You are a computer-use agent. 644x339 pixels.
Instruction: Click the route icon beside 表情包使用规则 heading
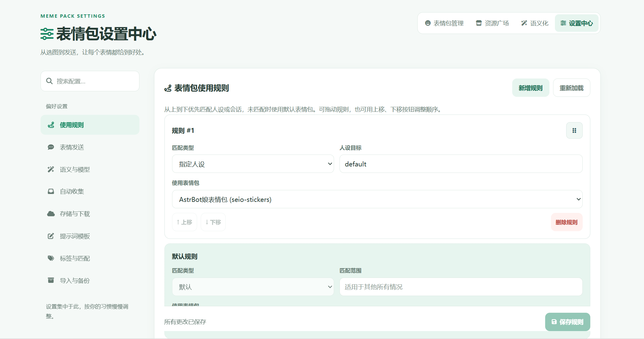[168, 88]
